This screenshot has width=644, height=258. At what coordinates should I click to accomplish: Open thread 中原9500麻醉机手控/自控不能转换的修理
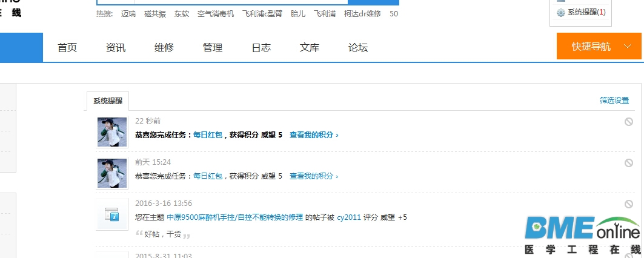click(x=235, y=217)
